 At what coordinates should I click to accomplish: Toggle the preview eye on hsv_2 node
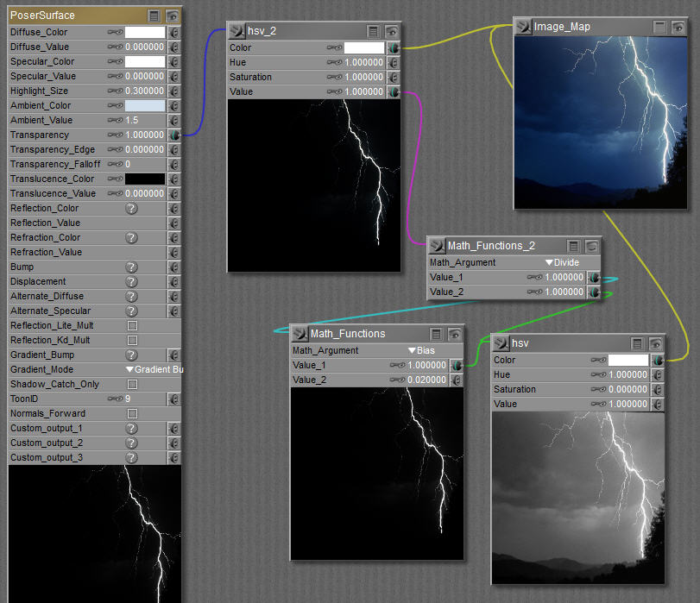click(x=392, y=30)
